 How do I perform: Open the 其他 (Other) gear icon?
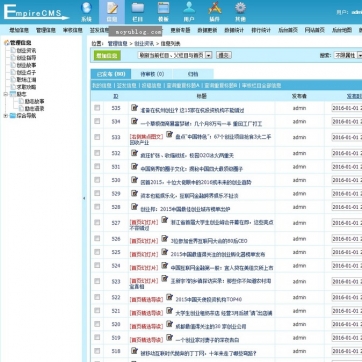pos(240,8)
